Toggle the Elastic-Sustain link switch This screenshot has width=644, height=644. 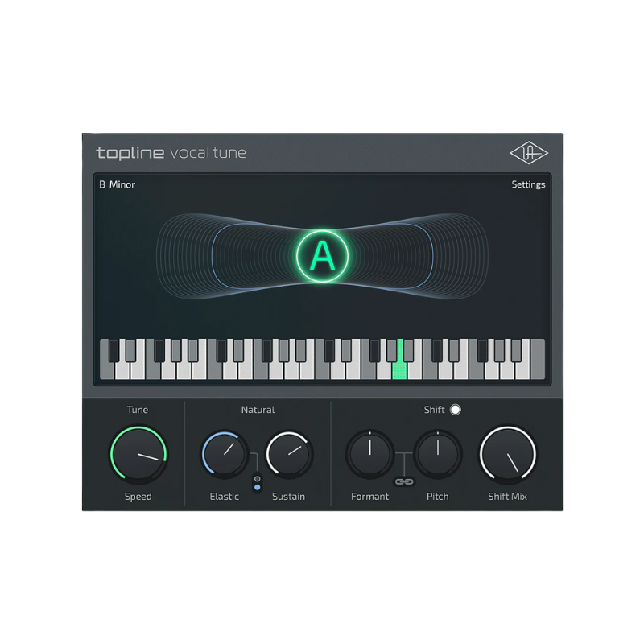click(x=257, y=483)
